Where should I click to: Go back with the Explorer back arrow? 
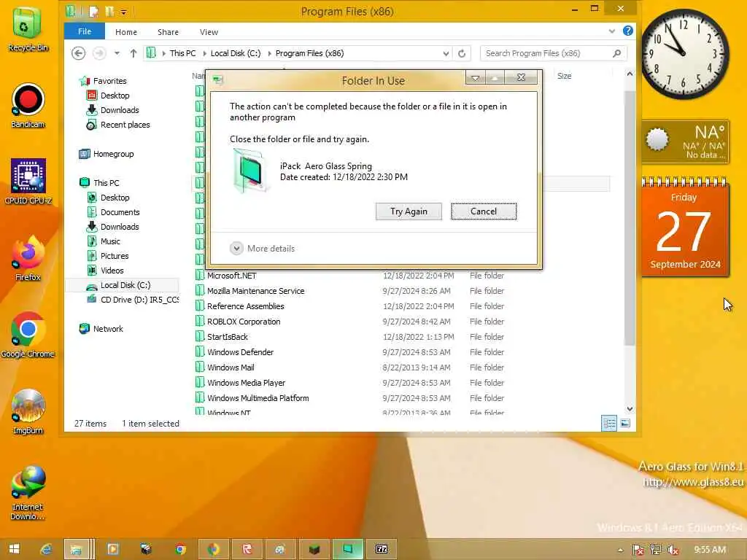(79, 53)
